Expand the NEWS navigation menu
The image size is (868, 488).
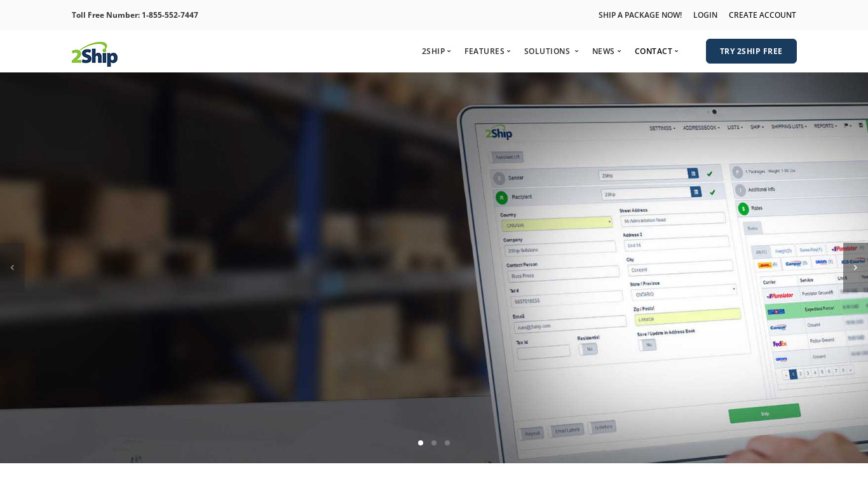point(607,51)
